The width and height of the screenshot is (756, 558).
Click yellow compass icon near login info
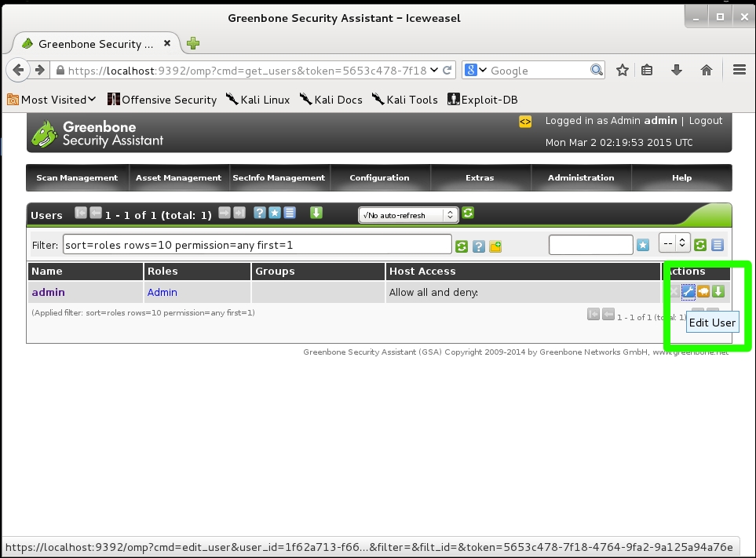tap(525, 122)
